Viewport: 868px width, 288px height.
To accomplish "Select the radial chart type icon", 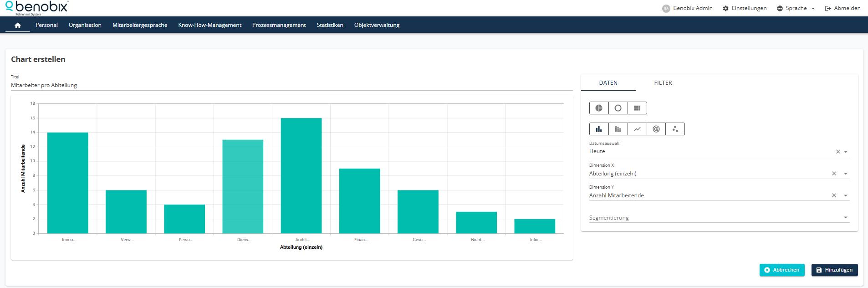I will click(x=656, y=129).
